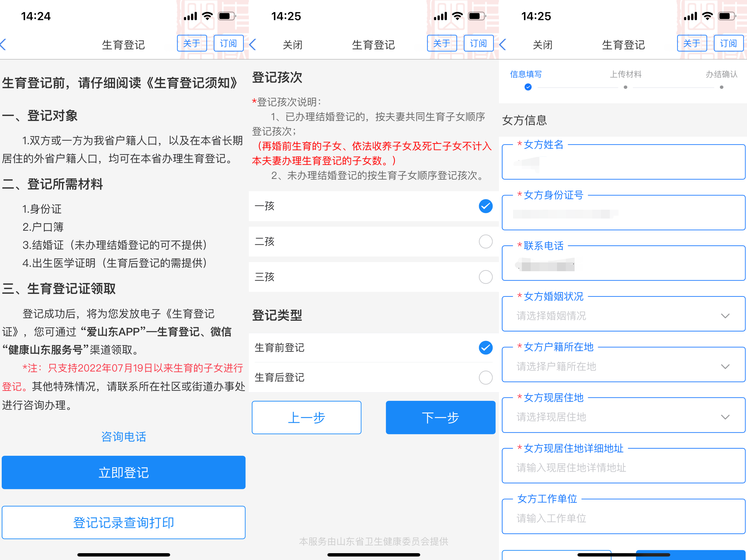
Task: Tap the blue checkmark beside 一孩
Action: (x=485, y=206)
